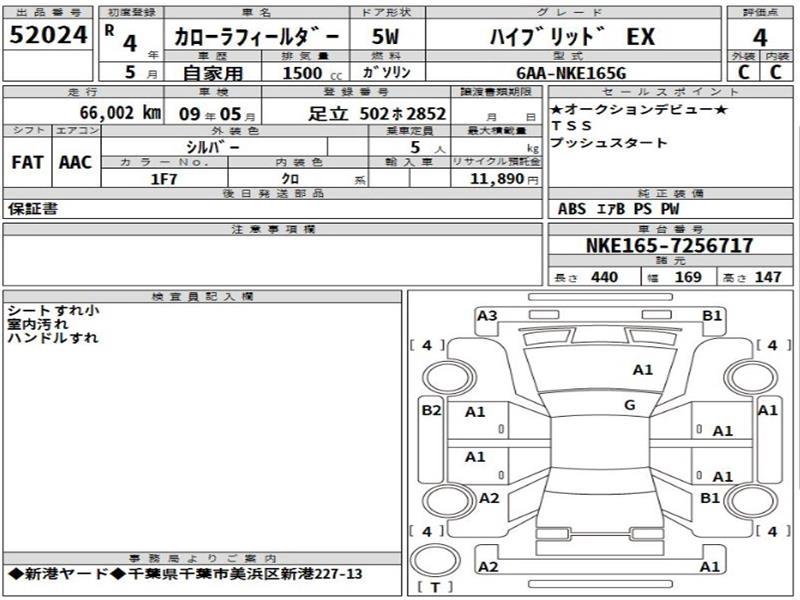Select the inspector note シートすれ小
The image size is (800, 600).
[x=54, y=310]
